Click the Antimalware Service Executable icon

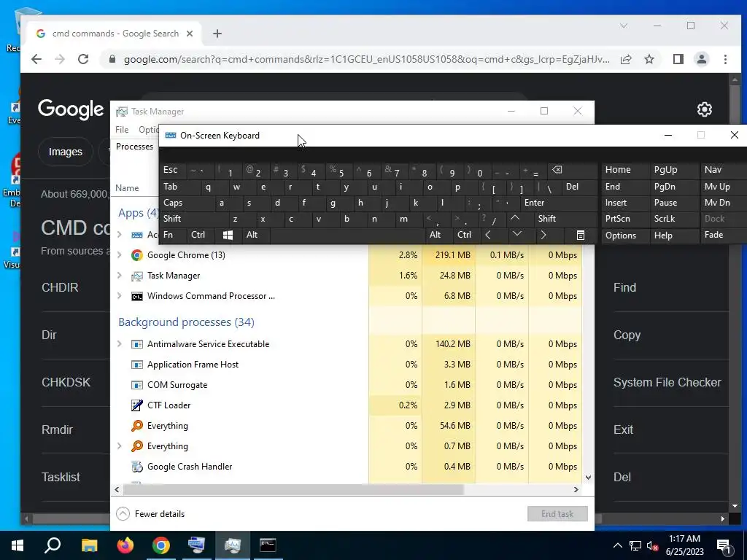click(137, 344)
